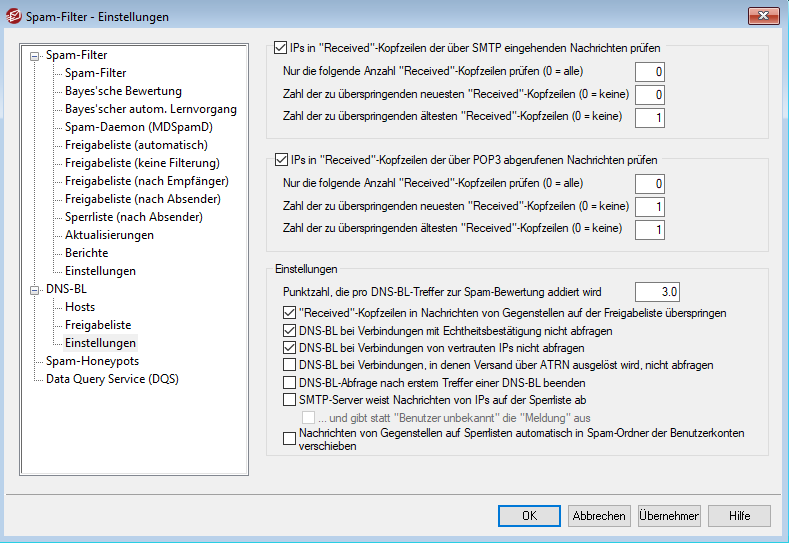789x543 pixels.
Task: Toggle SMTP server rejects blocklisted IPs
Action: tap(290, 401)
